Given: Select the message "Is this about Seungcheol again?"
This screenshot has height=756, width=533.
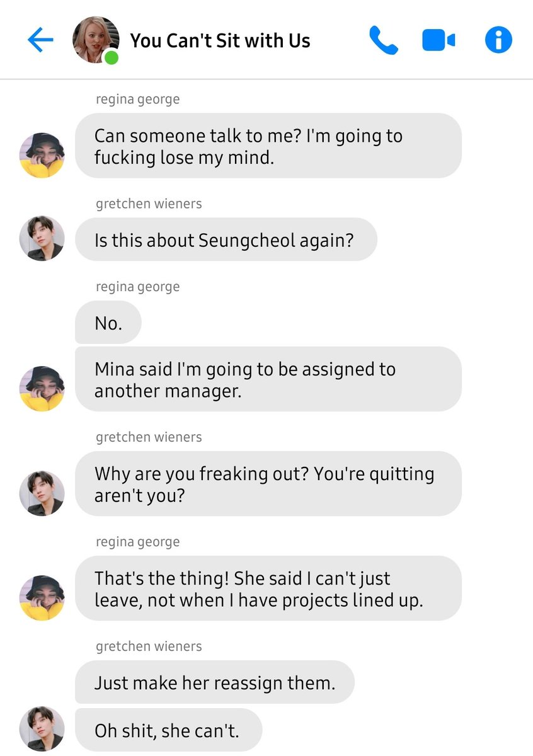Looking at the screenshot, I should pos(226,239).
